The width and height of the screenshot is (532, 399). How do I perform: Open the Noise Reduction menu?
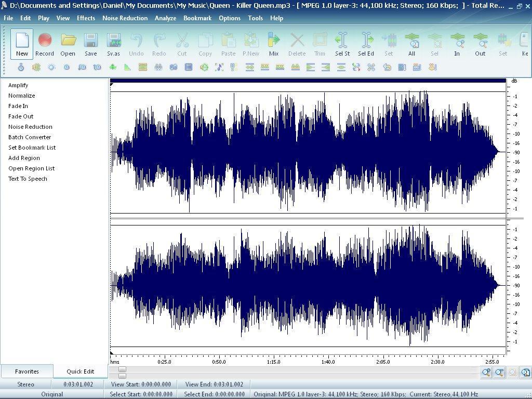pos(125,18)
